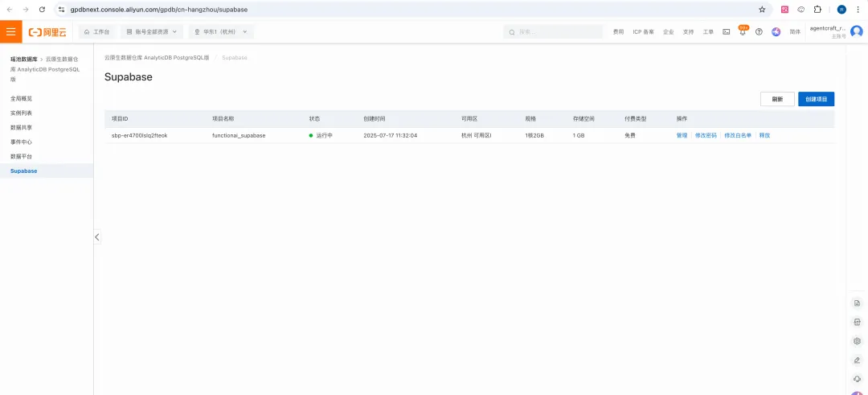
Task: Open the 工作台 workbench button
Action: pos(97,32)
